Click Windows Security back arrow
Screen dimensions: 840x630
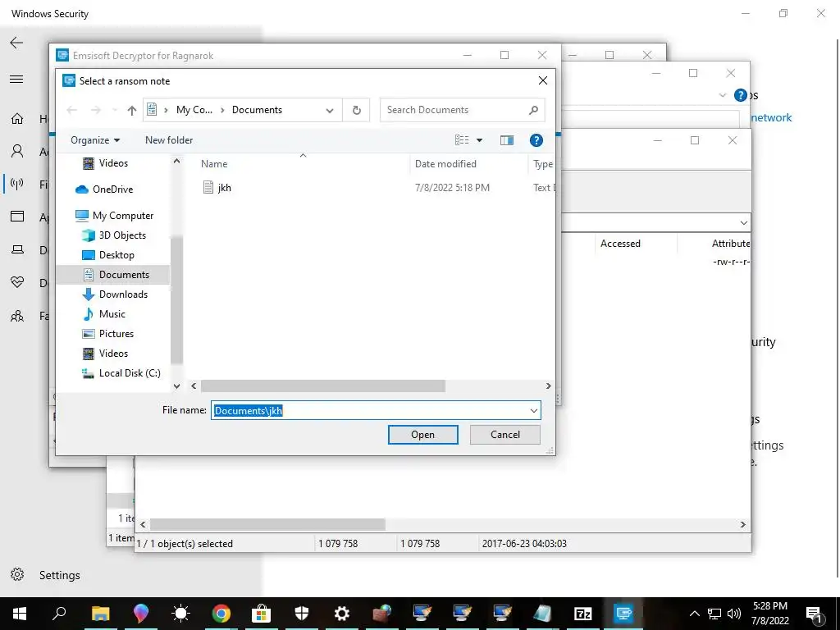pos(16,43)
